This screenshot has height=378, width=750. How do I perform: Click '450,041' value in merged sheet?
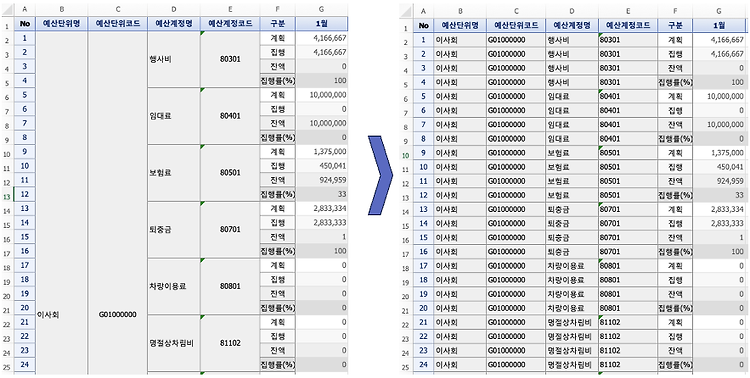(322, 166)
